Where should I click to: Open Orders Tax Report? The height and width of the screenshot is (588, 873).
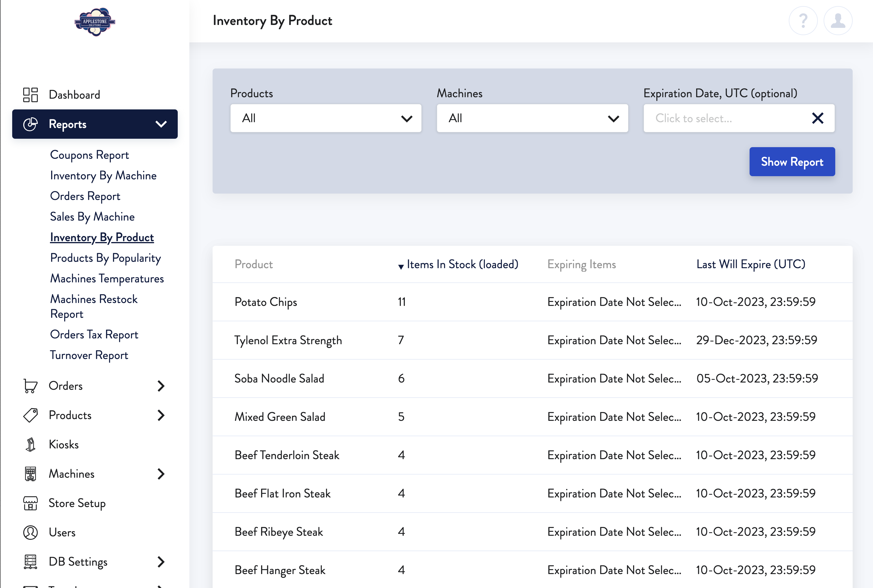click(94, 335)
